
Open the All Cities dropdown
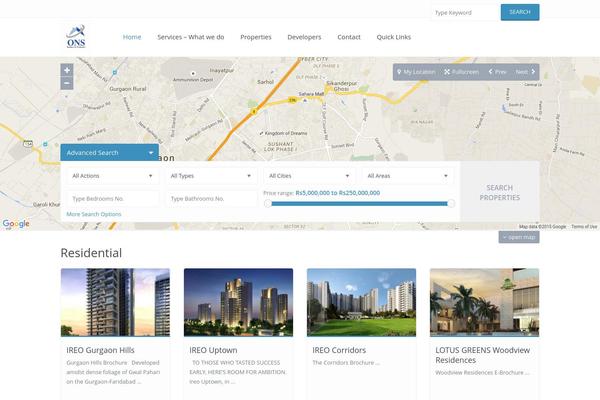tap(309, 176)
